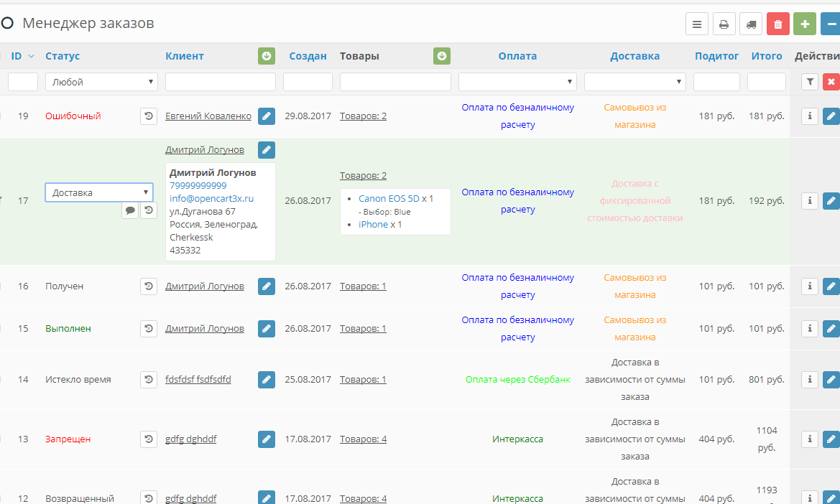Focus the Клиент filter input field
The width and height of the screenshot is (840, 504).
pos(221,82)
